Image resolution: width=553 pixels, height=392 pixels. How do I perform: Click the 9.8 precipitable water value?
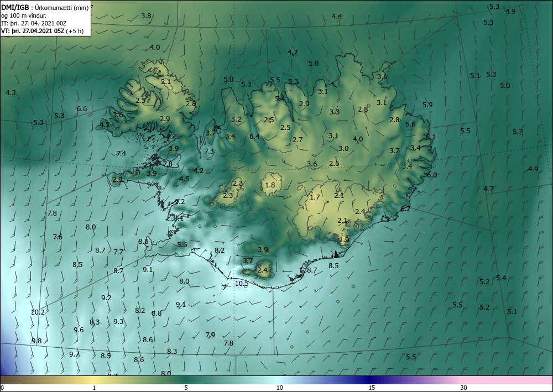36,341
